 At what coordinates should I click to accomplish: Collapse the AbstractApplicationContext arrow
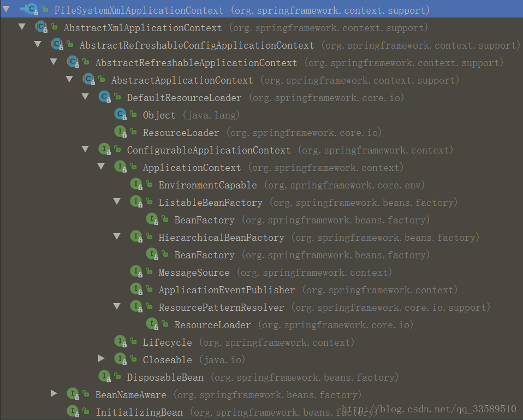(69, 79)
